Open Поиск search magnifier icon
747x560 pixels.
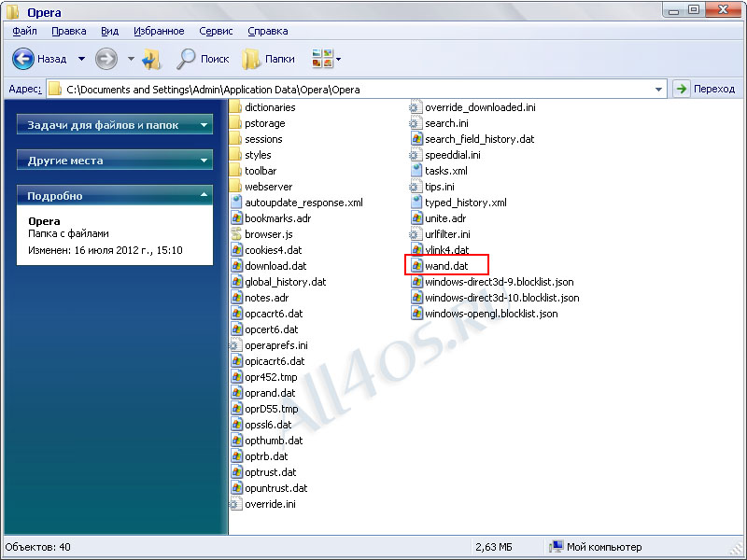point(186,59)
